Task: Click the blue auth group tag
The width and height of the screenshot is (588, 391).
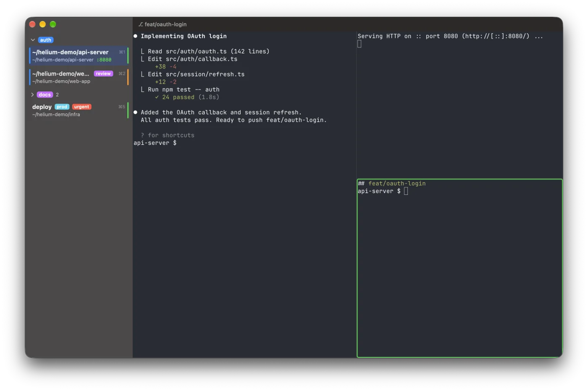Action: click(46, 40)
